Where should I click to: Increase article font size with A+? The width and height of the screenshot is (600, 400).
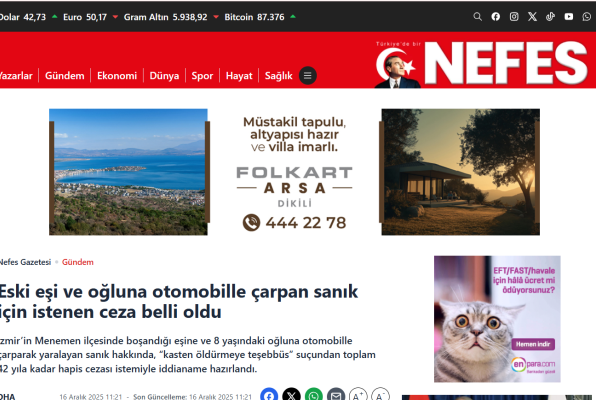(x=358, y=395)
